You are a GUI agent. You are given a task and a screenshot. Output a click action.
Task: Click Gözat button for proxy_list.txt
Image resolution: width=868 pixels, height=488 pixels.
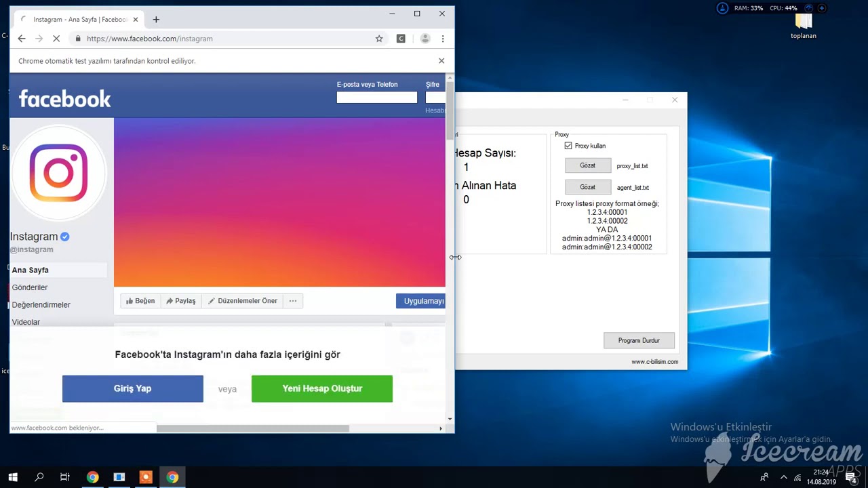pos(587,165)
